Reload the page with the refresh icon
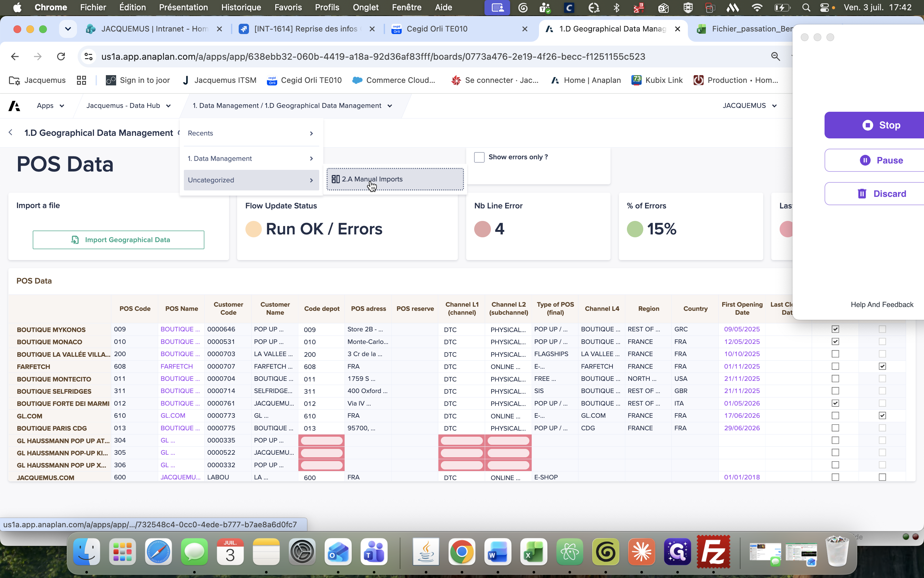 61,57
